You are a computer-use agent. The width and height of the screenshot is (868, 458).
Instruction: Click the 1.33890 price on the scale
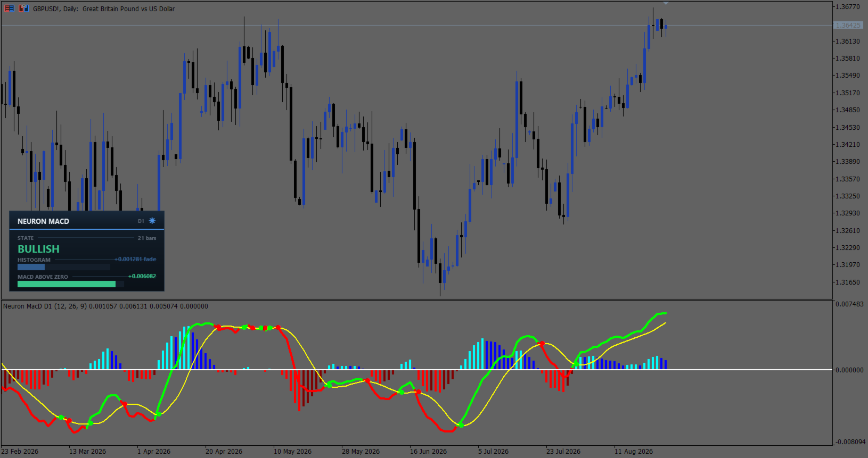(848, 162)
